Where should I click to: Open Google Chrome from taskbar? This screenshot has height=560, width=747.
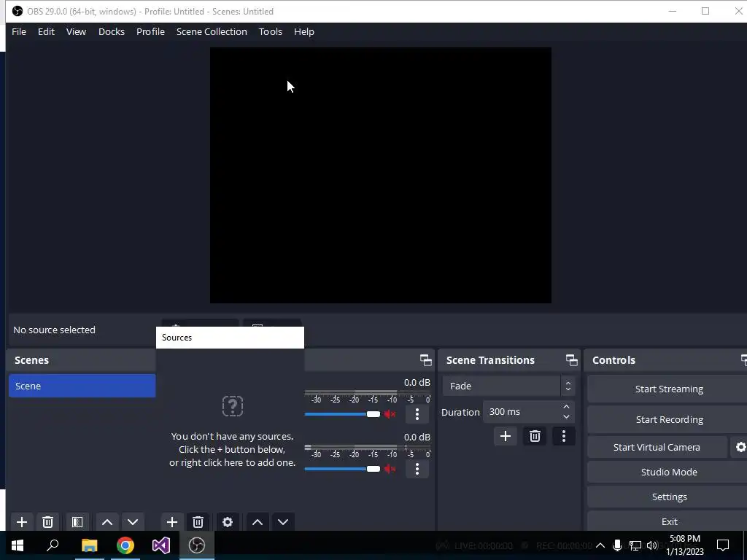click(125, 545)
